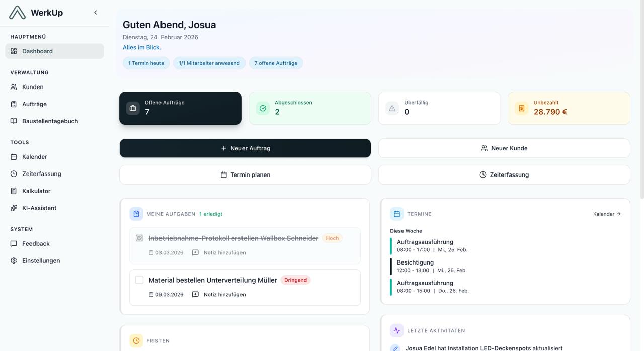Toggle the 1/1 Mitarbeiter anwesend chip

pos(209,63)
